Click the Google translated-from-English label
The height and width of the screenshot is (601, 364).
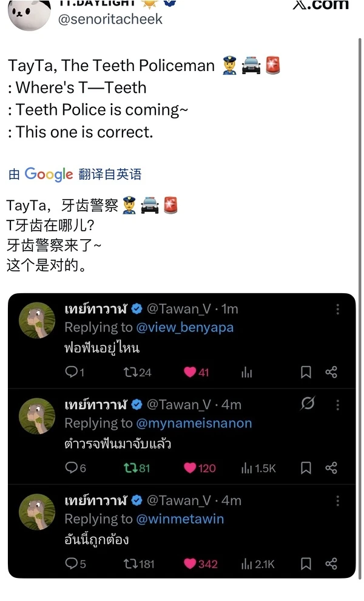click(75, 174)
